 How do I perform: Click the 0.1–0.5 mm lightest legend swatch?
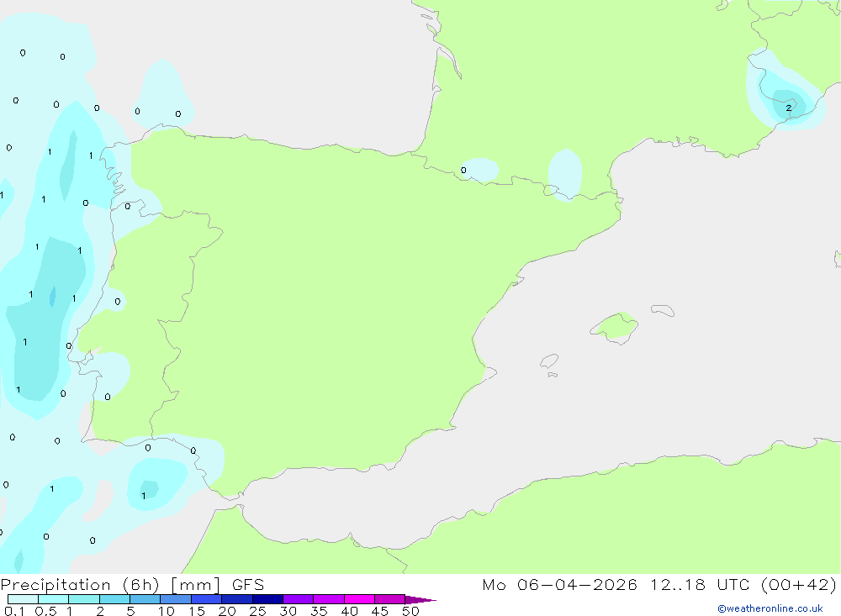[23, 599]
